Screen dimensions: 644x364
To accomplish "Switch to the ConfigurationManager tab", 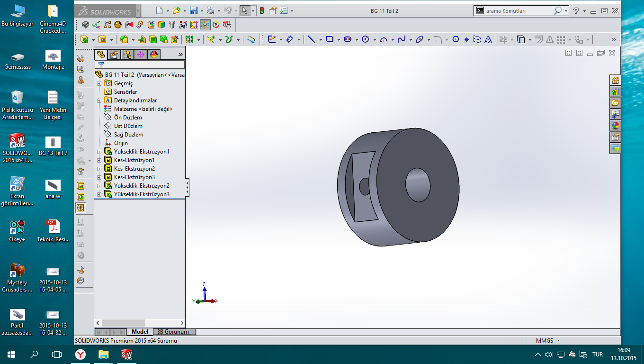I will coord(127,55).
